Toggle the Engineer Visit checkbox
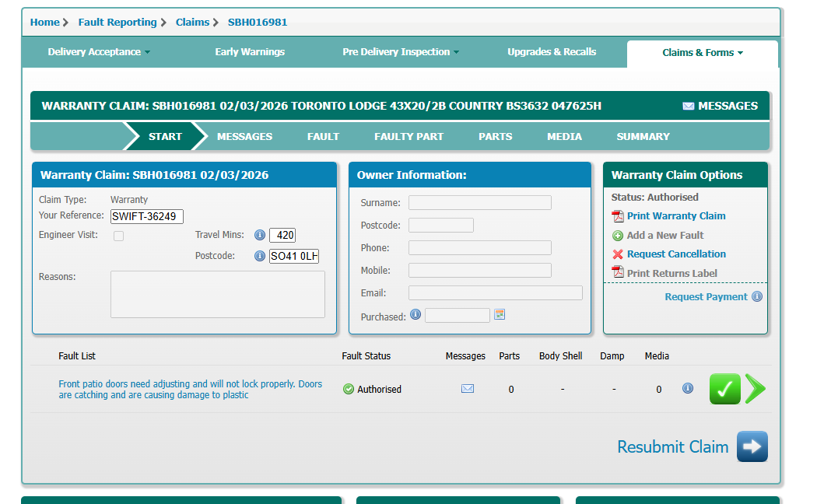The height and width of the screenshot is (504, 831). point(119,236)
